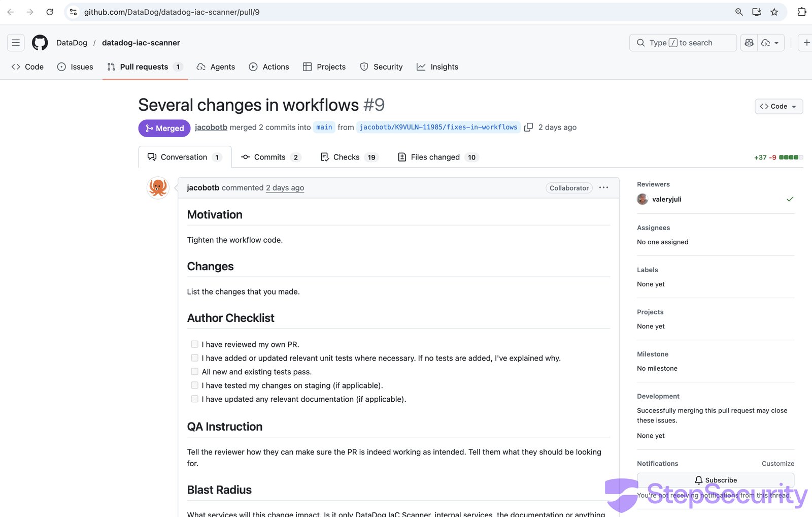Click the 'Several changes in workflows #9' title
Image resolution: width=812 pixels, height=517 pixels.
[261, 105]
